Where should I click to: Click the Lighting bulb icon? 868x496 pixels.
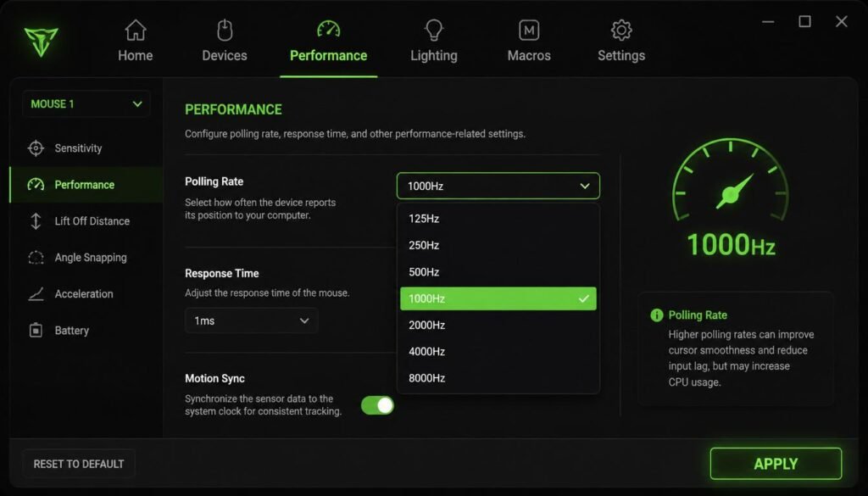[434, 30]
